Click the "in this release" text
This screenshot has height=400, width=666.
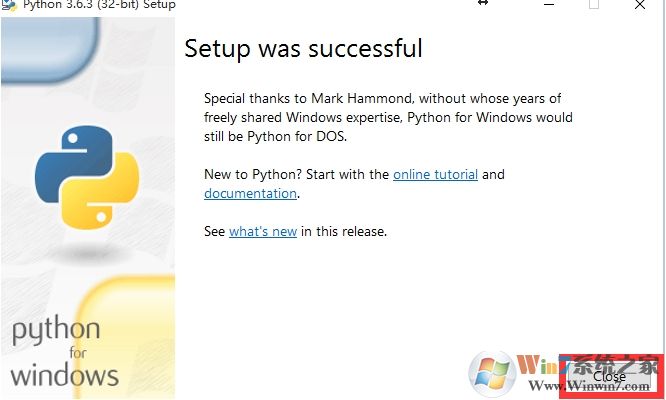tap(344, 231)
